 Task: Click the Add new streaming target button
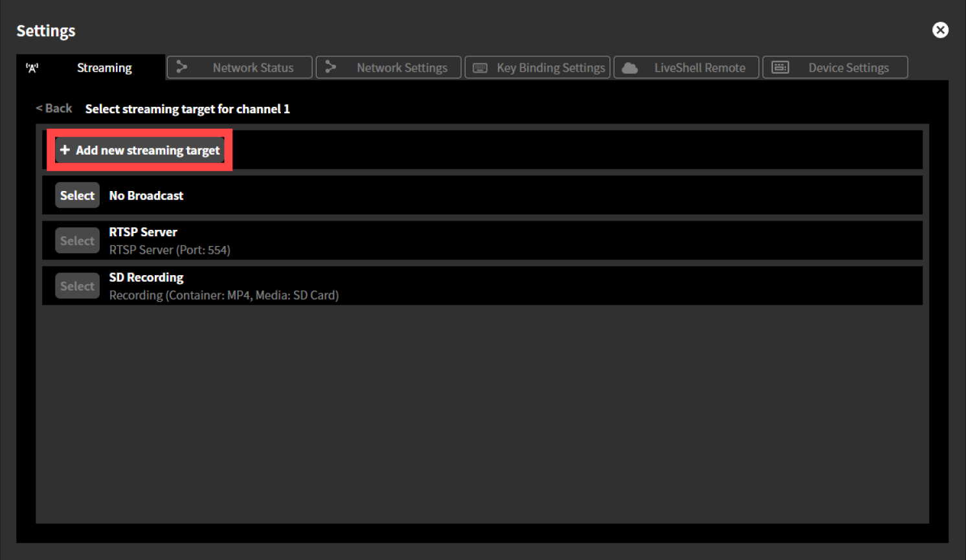[x=140, y=150]
